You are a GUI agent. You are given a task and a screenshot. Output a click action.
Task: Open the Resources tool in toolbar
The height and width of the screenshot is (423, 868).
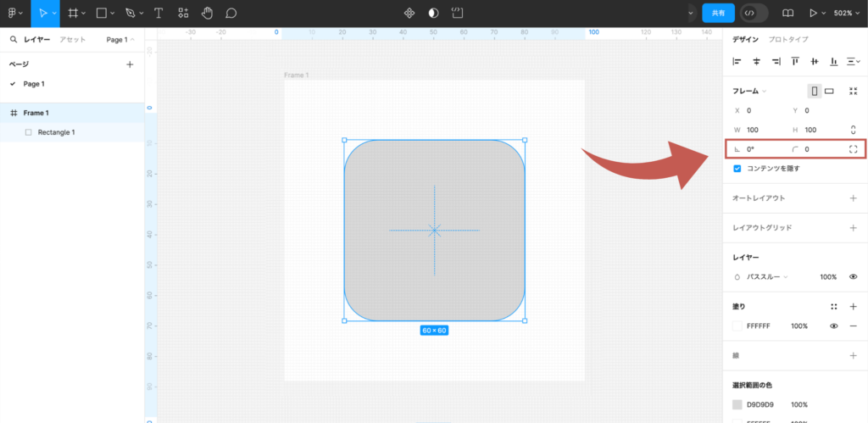pyautogui.click(x=183, y=14)
